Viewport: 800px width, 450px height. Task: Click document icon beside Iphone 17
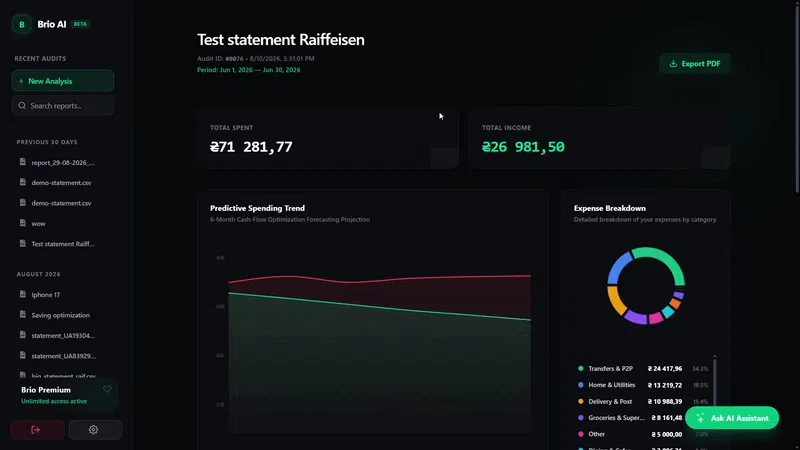(x=22, y=294)
